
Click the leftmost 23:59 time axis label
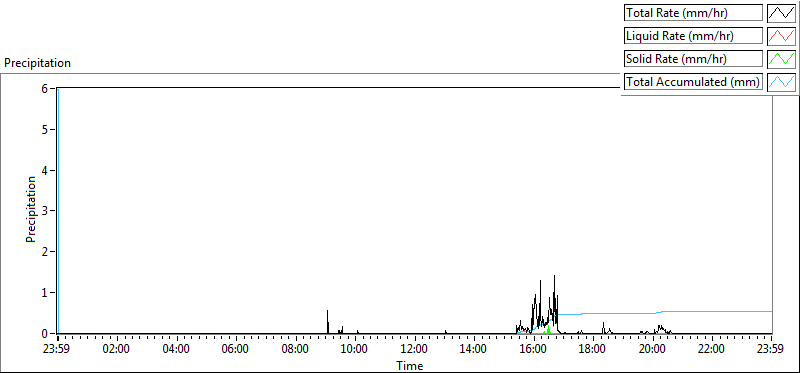click(58, 350)
